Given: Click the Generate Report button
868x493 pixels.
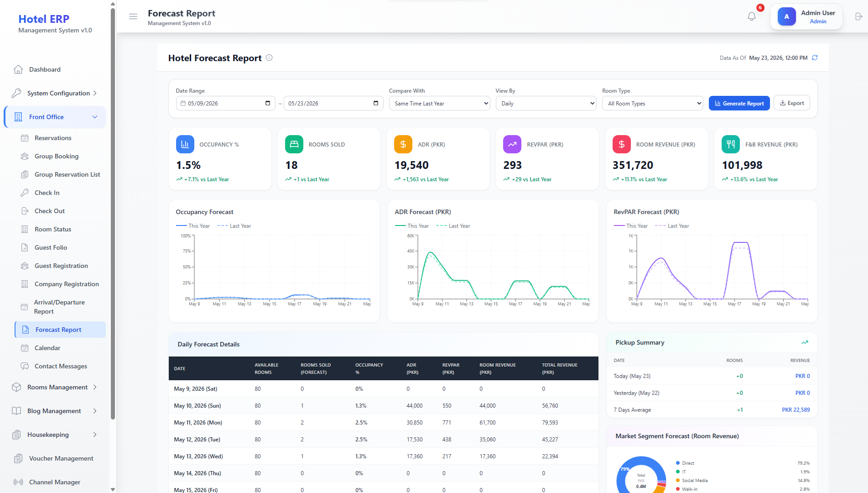Looking at the screenshot, I should (x=739, y=103).
